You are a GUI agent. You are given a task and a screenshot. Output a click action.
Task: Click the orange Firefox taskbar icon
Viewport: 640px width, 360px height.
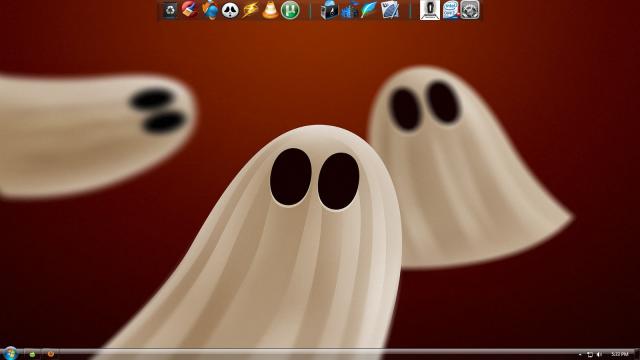(x=51, y=354)
